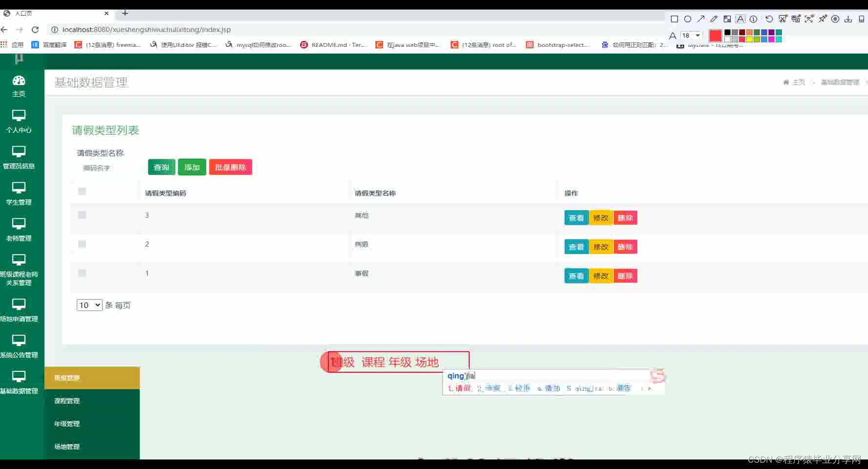Open 基础数据管理 in the sidebar
Screen dimensions: 868x469
pyautogui.click(x=19, y=383)
